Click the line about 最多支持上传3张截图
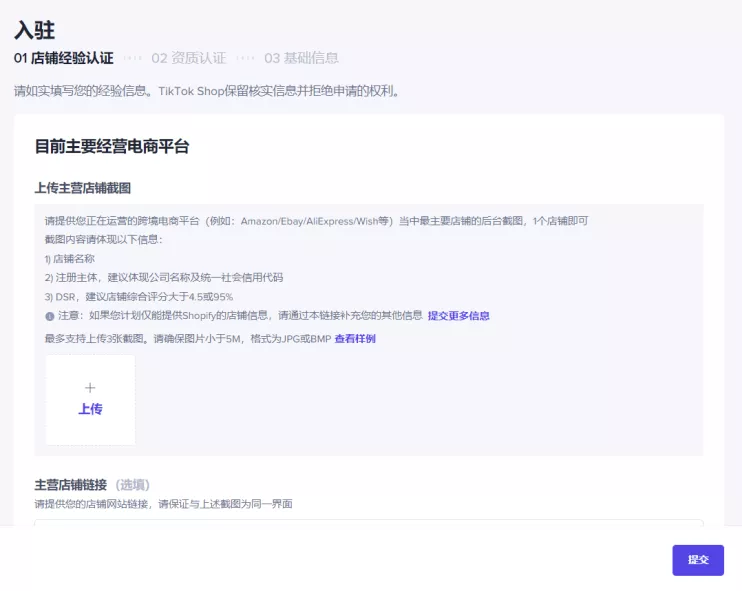This screenshot has height=591, width=742. (x=188, y=339)
